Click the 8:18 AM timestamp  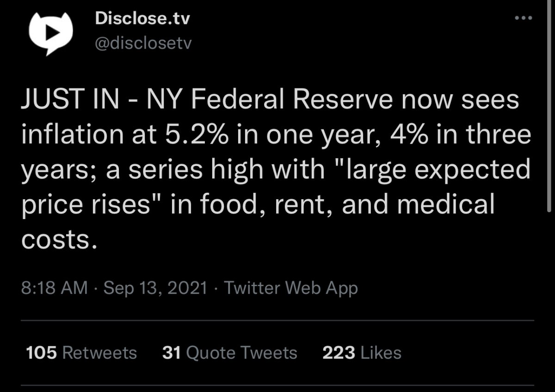click(x=54, y=288)
